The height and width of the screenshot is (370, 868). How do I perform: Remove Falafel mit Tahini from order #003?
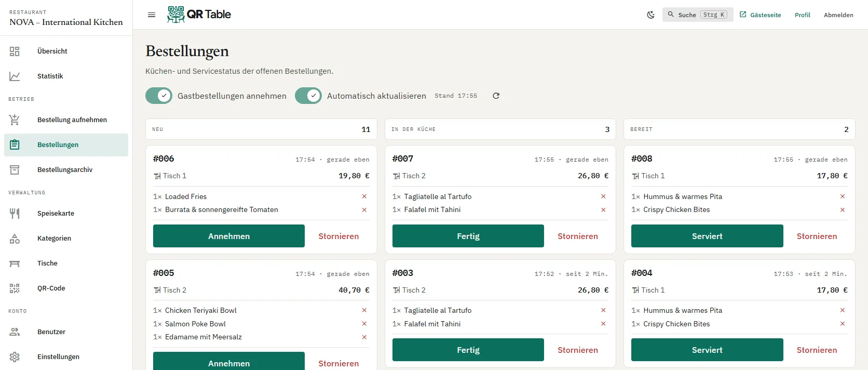point(603,324)
